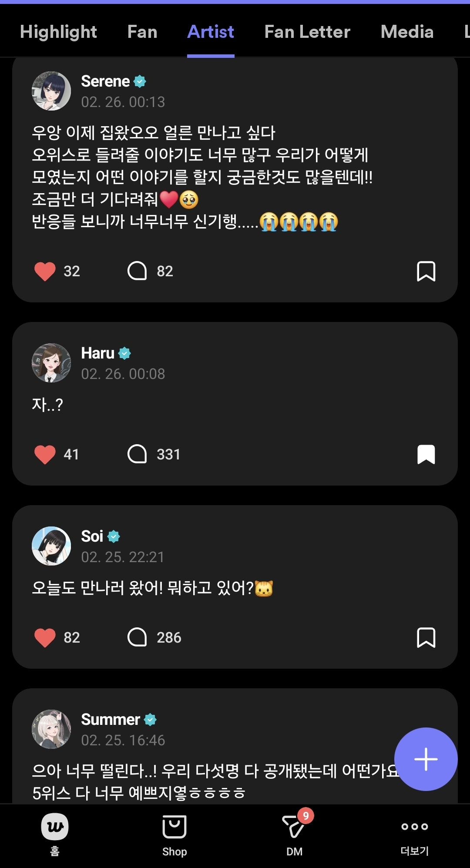Open comments on Serene's post

pyautogui.click(x=137, y=271)
